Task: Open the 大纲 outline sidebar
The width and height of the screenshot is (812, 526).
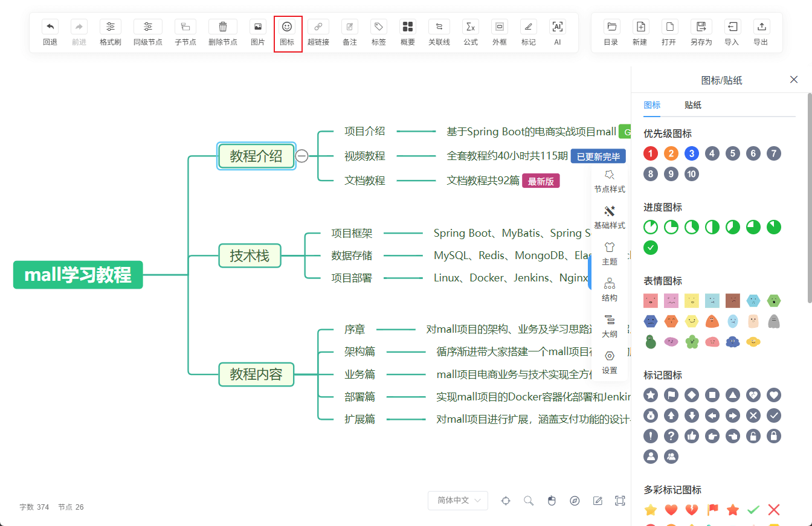Action: tap(610, 326)
